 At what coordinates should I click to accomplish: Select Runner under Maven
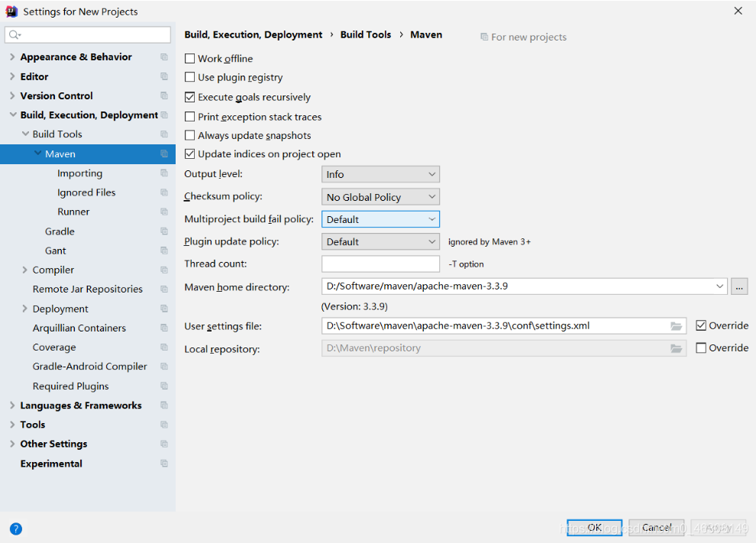73,212
